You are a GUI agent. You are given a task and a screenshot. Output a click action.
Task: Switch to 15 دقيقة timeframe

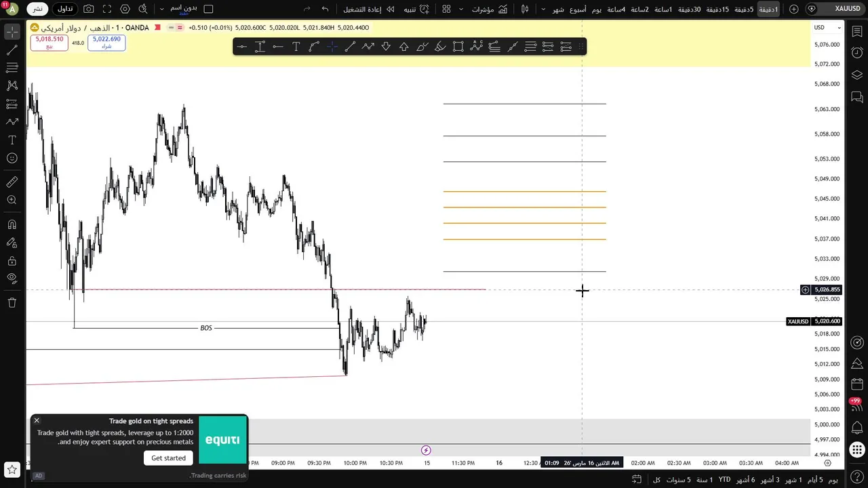click(x=717, y=9)
